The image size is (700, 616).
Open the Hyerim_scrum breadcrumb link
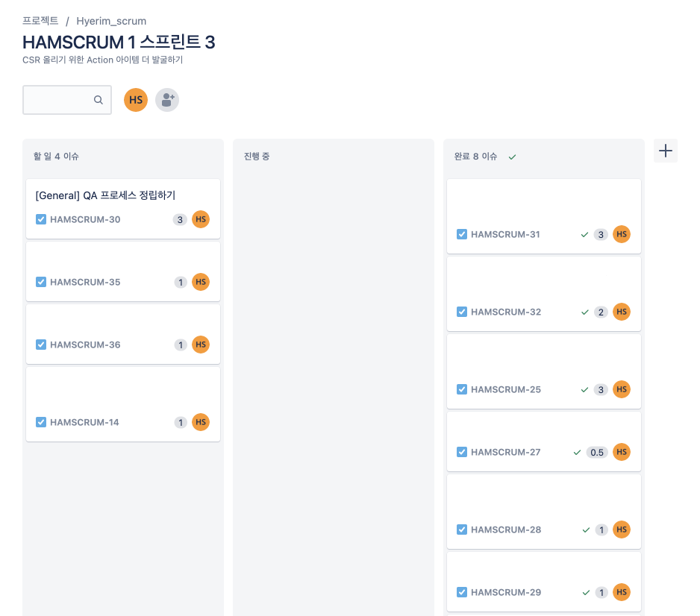point(111,21)
